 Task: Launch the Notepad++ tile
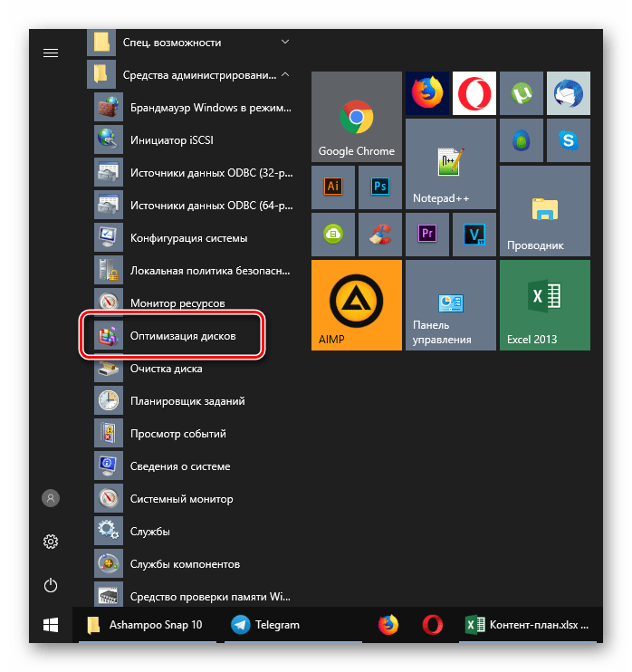click(451, 164)
